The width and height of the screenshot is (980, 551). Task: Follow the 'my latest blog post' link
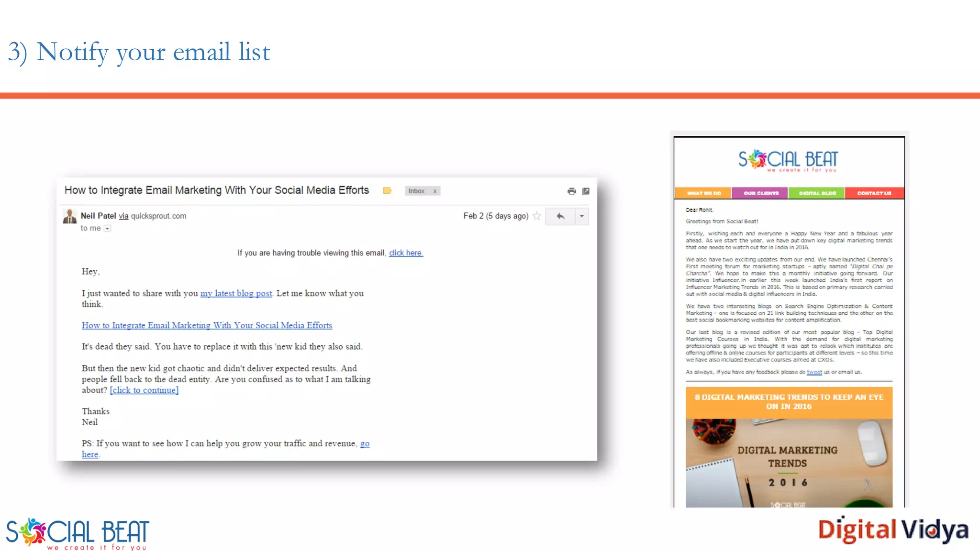[236, 293]
